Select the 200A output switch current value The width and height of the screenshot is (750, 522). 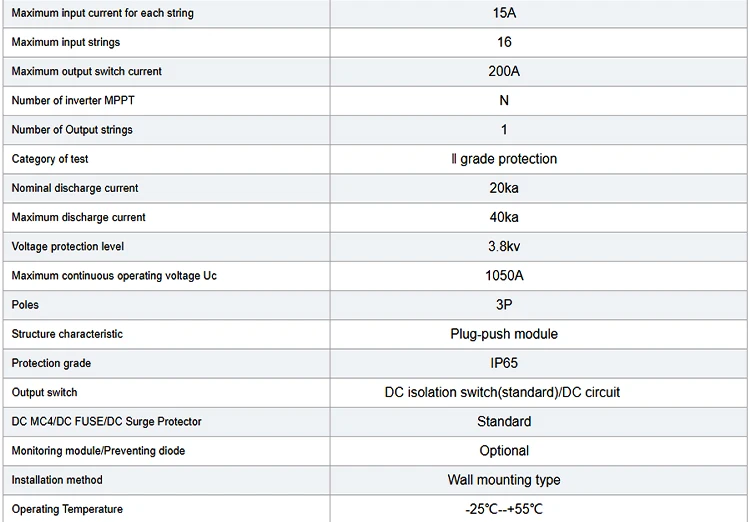click(x=504, y=71)
